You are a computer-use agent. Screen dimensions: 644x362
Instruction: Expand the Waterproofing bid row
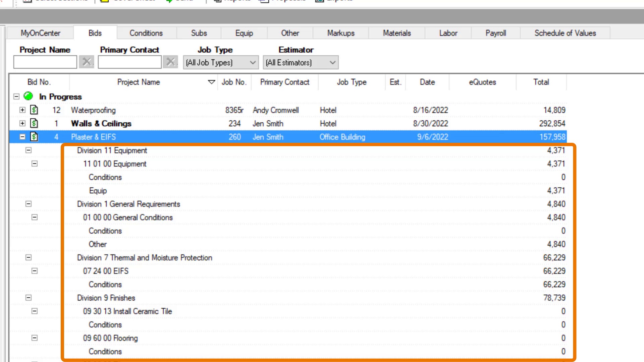pos(22,110)
